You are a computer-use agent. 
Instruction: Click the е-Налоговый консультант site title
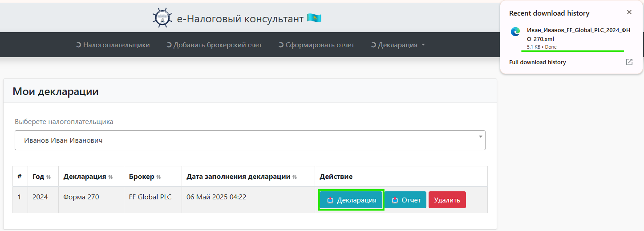point(240,18)
